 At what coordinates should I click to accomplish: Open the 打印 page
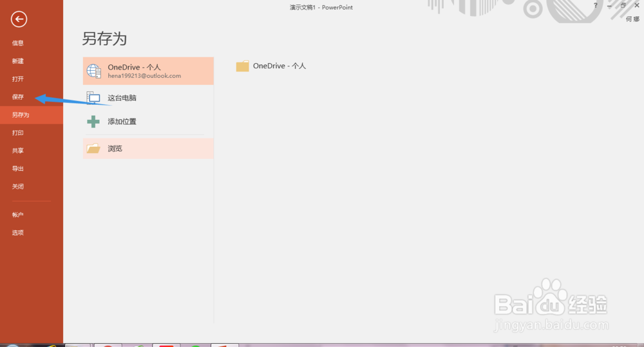(17, 133)
